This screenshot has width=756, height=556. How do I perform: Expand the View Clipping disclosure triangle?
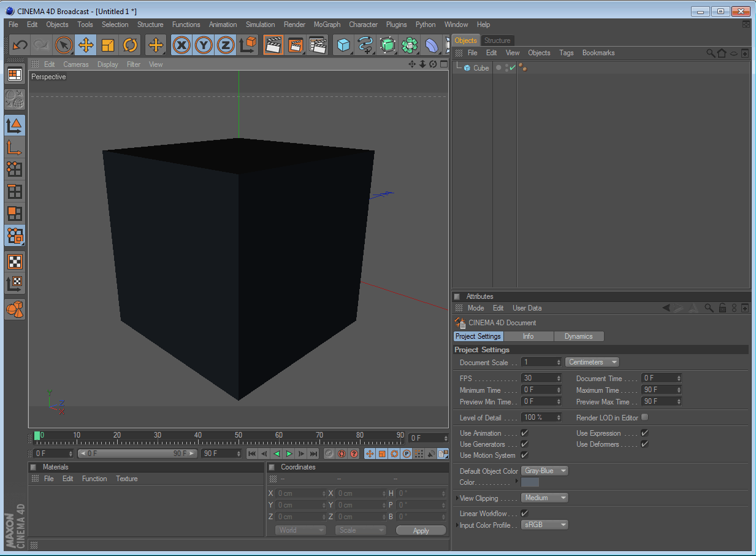pos(457,498)
